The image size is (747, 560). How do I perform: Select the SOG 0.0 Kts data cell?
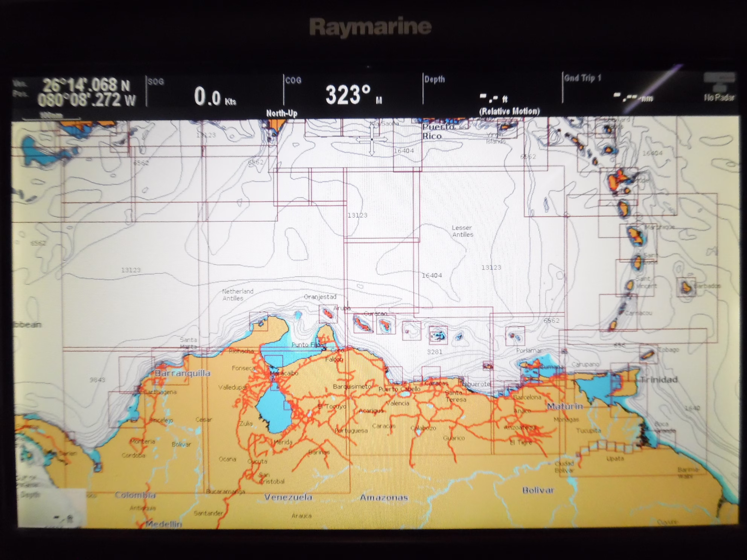coord(215,92)
